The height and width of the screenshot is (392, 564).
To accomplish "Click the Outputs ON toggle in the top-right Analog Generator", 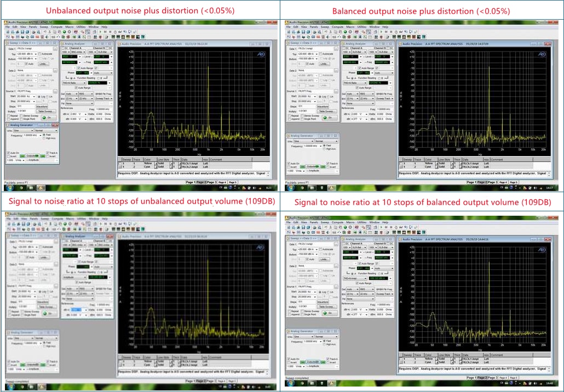I will (313, 166).
